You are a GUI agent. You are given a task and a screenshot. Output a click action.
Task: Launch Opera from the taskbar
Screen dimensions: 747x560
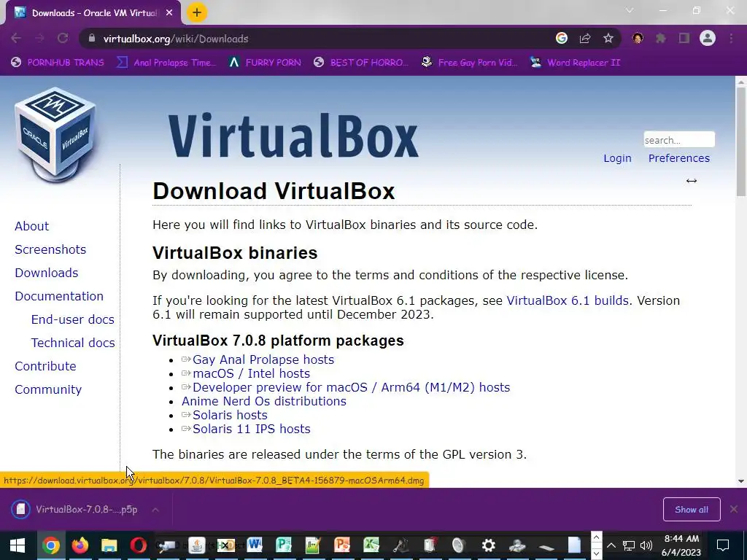point(138,545)
